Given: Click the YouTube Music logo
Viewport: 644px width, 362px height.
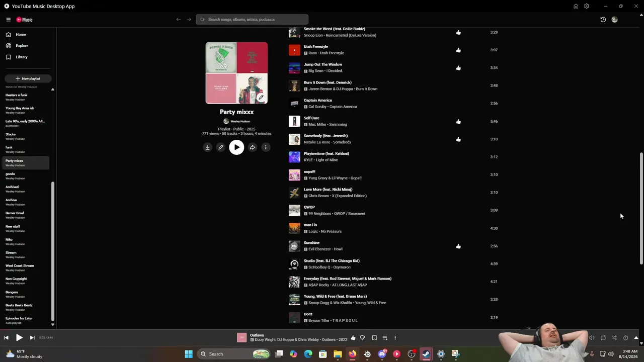Looking at the screenshot, I should pos(24,20).
